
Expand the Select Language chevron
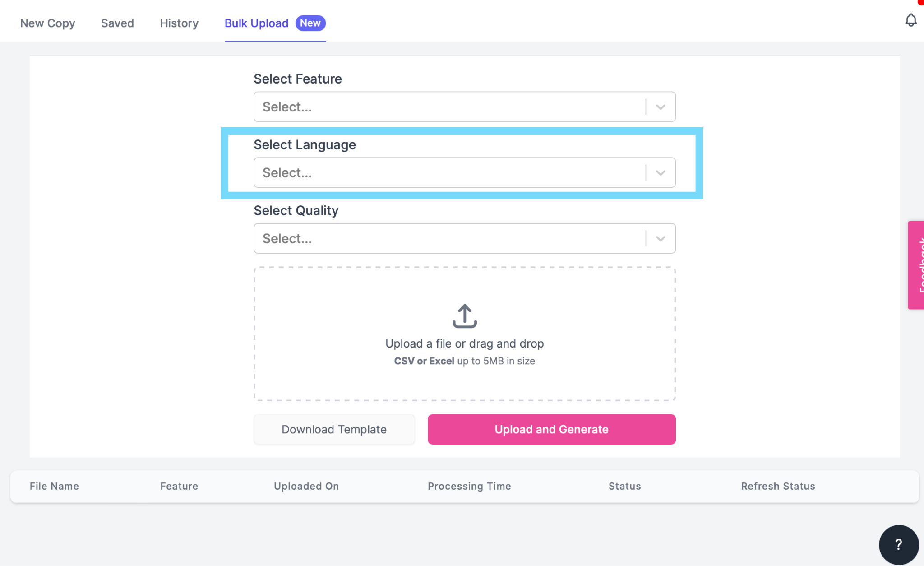tap(661, 173)
